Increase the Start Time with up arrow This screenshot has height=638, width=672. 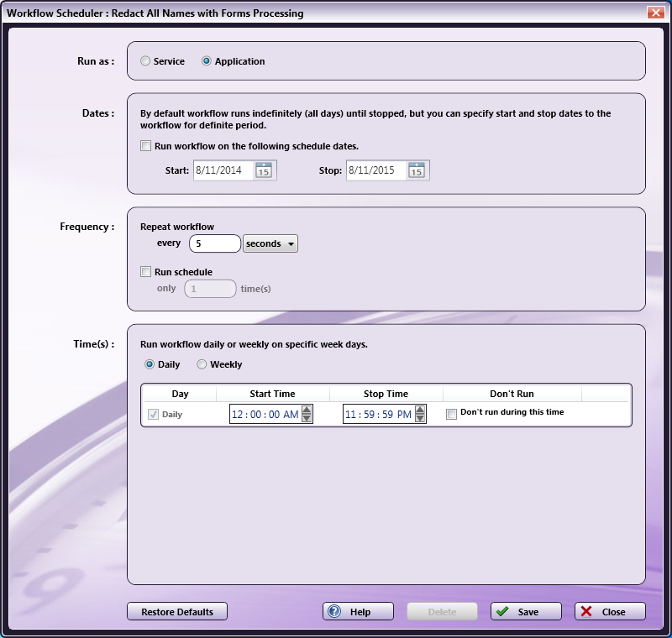pos(307,410)
